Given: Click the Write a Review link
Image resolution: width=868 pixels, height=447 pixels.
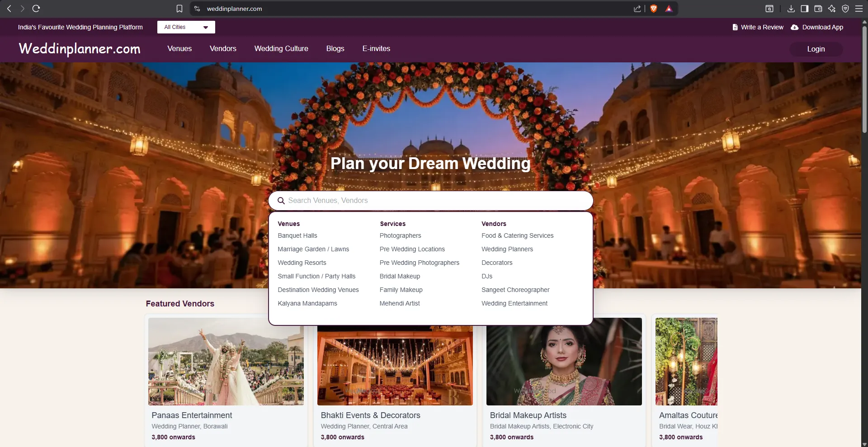Looking at the screenshot, I should pyautogui.click(x=762, y=27).
